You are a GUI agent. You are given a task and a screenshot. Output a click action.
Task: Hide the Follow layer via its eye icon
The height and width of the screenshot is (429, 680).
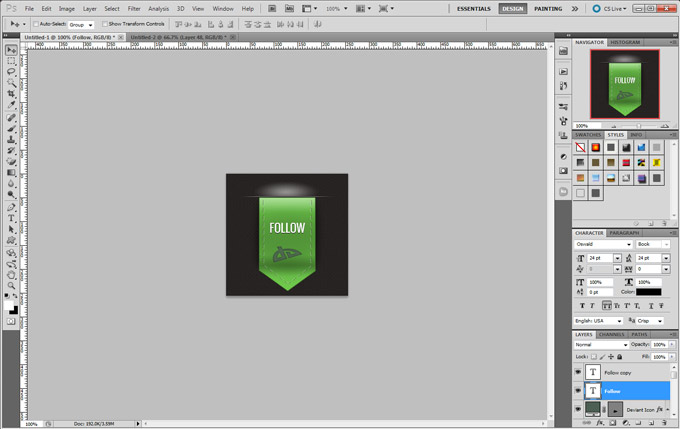click(578, 391)
